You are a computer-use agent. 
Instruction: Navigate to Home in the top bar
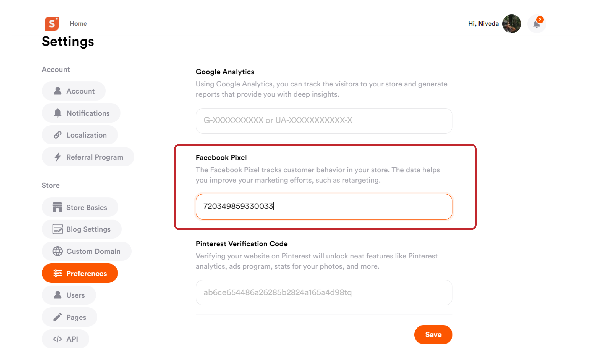[x=78, y=23]
